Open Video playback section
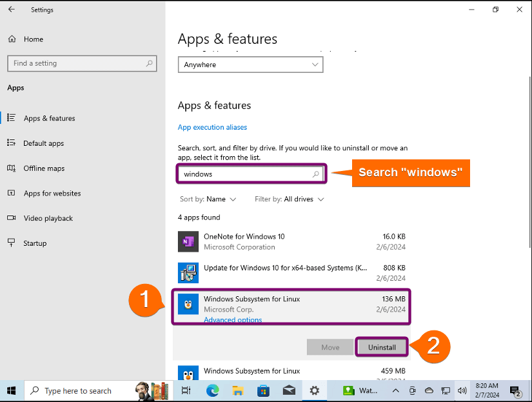The width and height of the screenshot is (532, 402). coord(48,218)
